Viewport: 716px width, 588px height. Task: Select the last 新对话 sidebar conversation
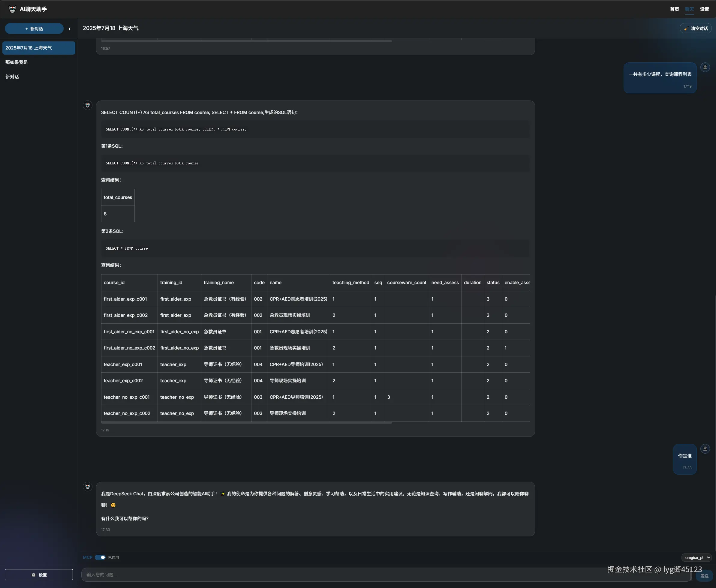12,77
